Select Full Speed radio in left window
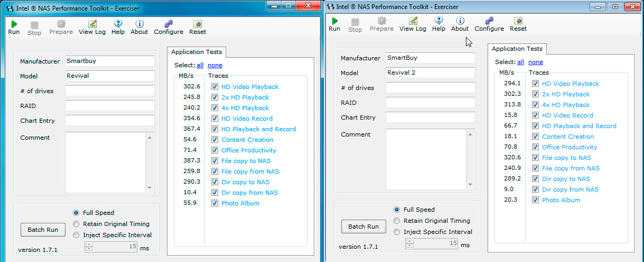Viewport: 644px width, 262px height. tap(76, 213)
